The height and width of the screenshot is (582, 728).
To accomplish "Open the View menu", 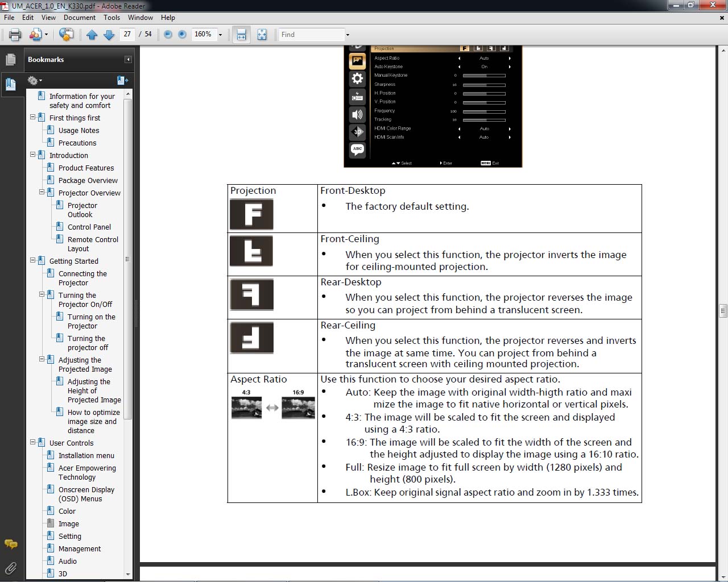I will click(48, 18).
